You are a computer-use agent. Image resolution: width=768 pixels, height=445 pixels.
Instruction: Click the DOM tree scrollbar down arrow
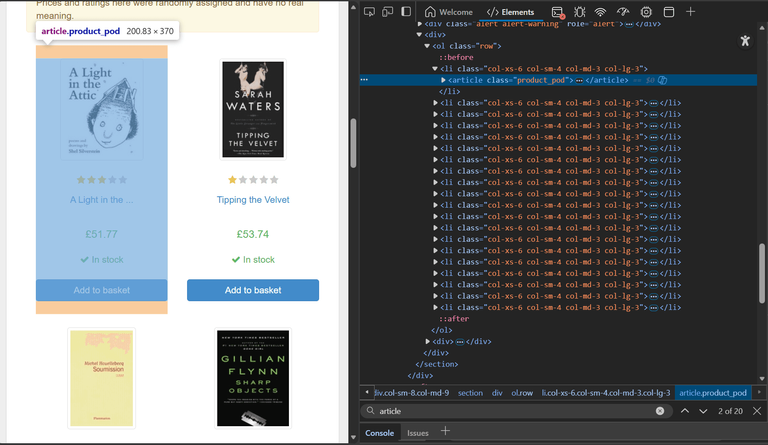(762, 378)
